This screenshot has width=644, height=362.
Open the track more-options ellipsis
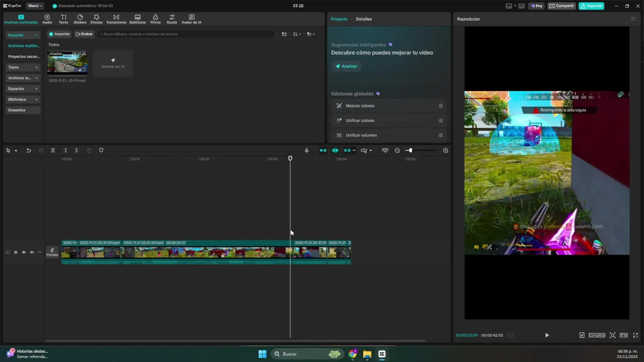40,252
